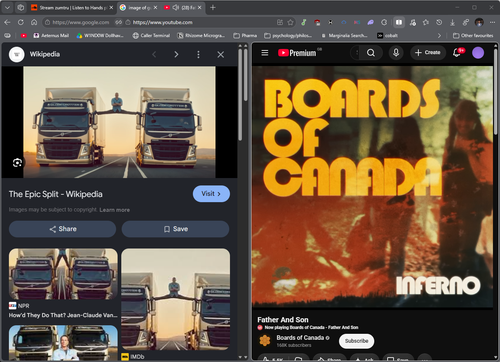
Task: Open YouTube notifications bell
Action: (x=457, y=53)
